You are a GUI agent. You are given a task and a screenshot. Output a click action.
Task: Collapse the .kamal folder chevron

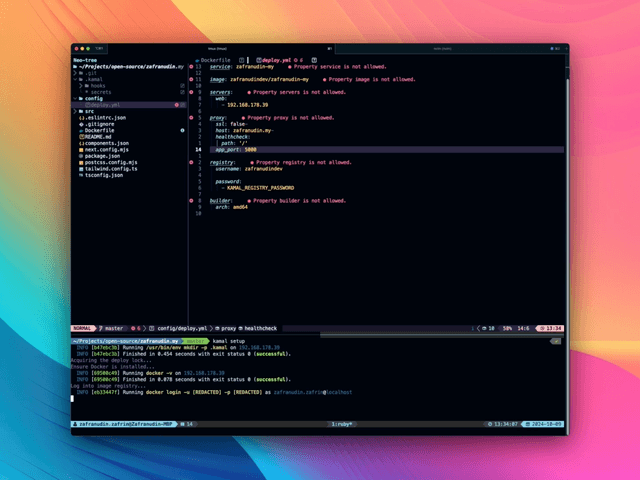(75, 80)
